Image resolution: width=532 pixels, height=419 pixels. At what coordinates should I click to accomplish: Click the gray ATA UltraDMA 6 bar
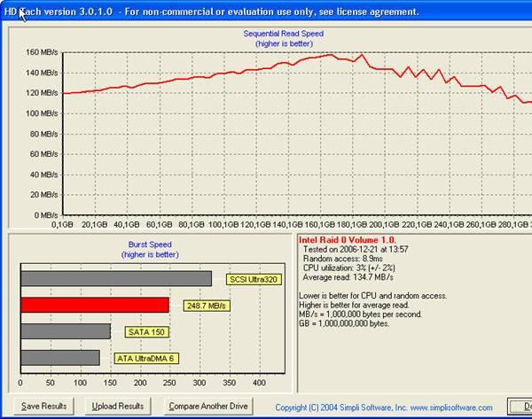pos(59,358)
